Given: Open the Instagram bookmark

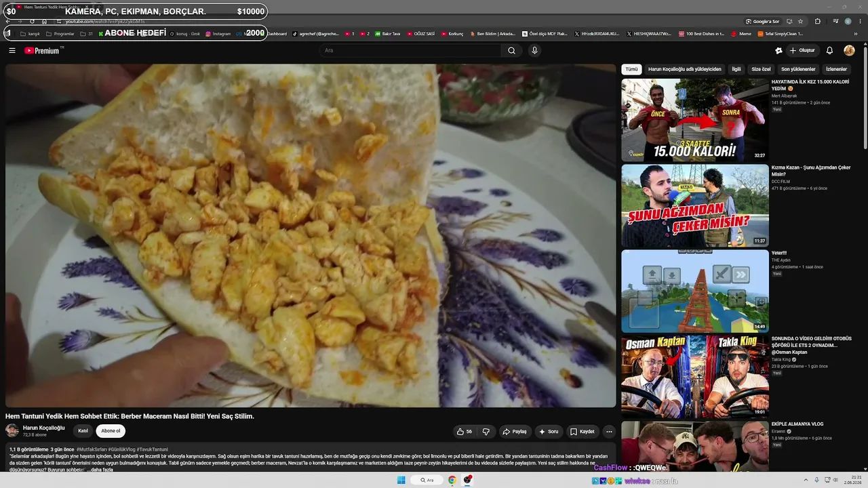Looking at the screenshot, I should [218, 33].
